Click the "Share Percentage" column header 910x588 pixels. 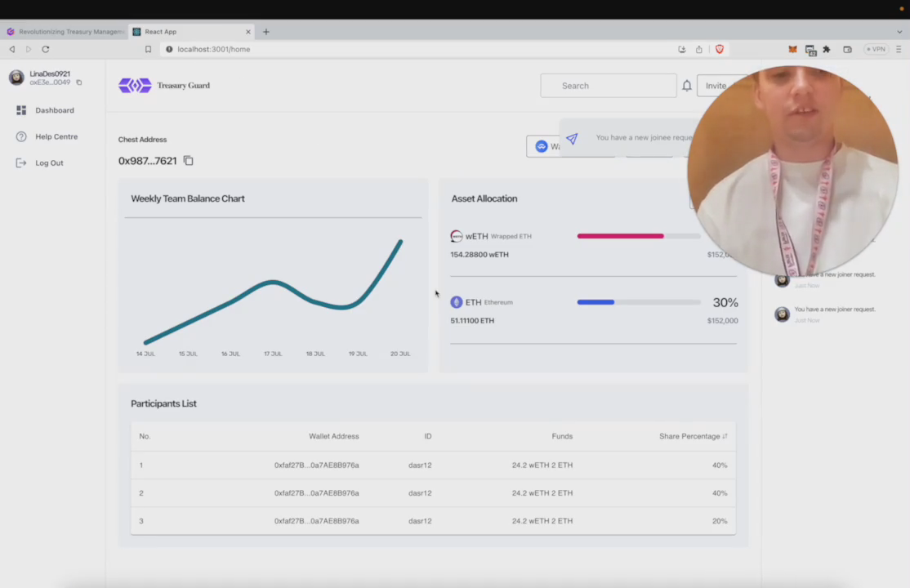(689, 436)
